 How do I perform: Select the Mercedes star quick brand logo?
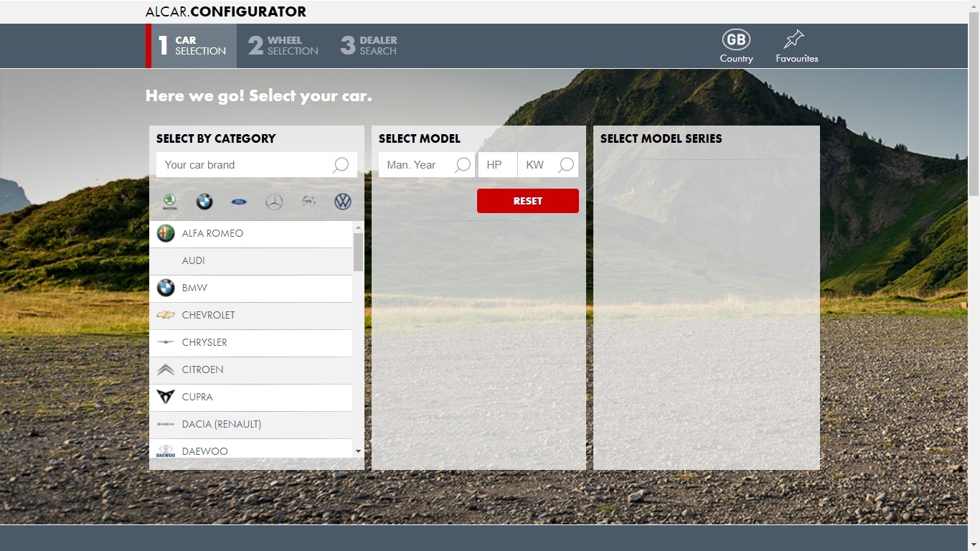[x=274, y=202]
